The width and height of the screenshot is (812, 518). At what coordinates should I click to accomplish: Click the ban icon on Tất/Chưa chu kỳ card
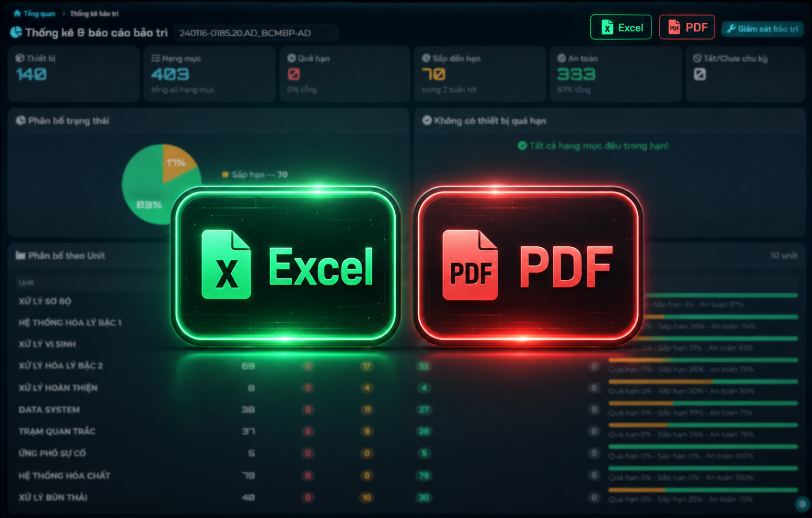tap(697, 58)
